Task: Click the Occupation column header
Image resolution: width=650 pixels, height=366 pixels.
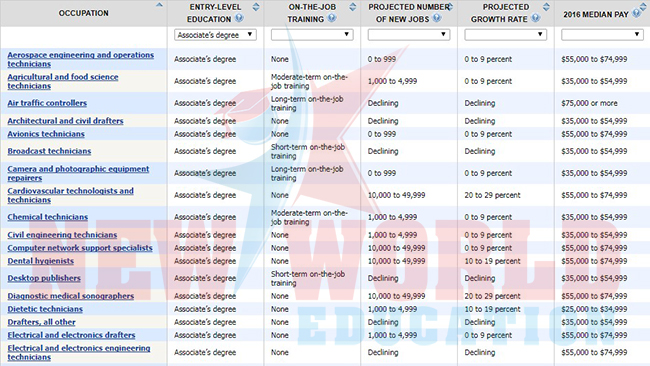Action: click(83, 13)
